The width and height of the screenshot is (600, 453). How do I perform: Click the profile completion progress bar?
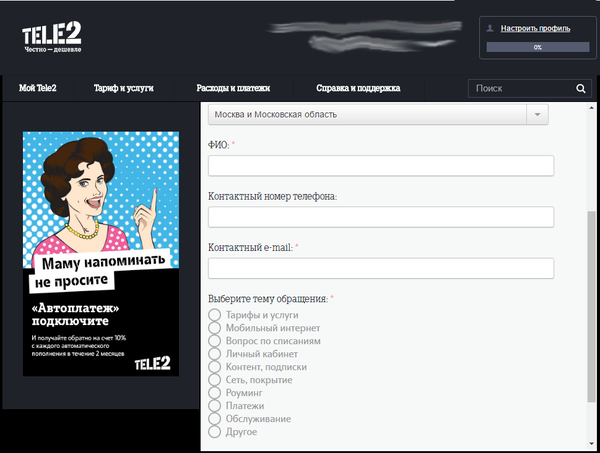[537, 47]
